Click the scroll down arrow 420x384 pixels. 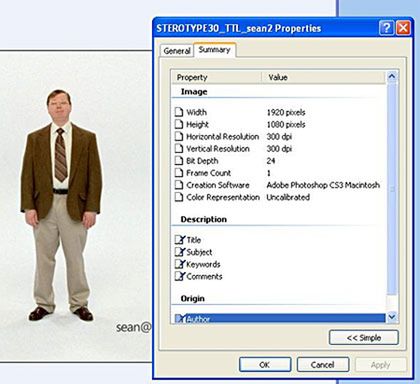click(x=392, y=317)
